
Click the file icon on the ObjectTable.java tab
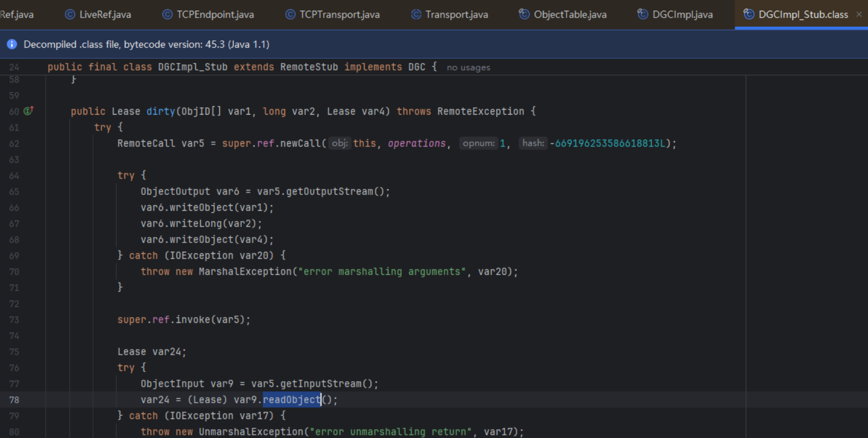(524, 14)
